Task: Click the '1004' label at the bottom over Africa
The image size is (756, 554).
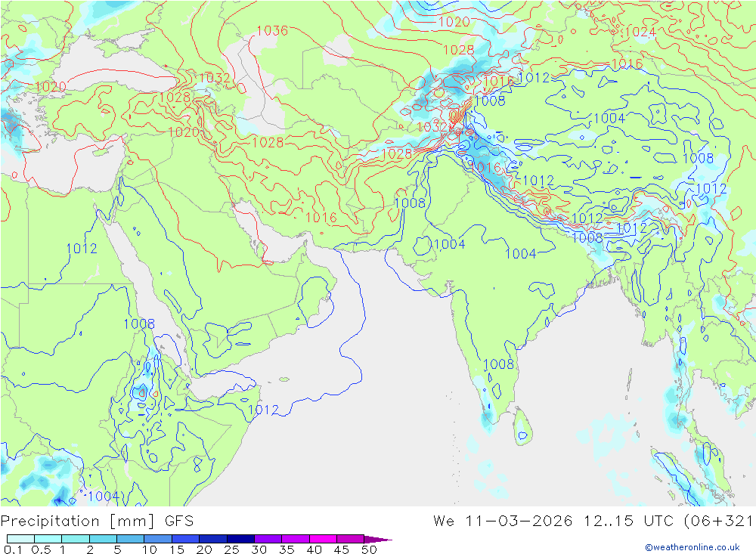Action: coord(103,496)
